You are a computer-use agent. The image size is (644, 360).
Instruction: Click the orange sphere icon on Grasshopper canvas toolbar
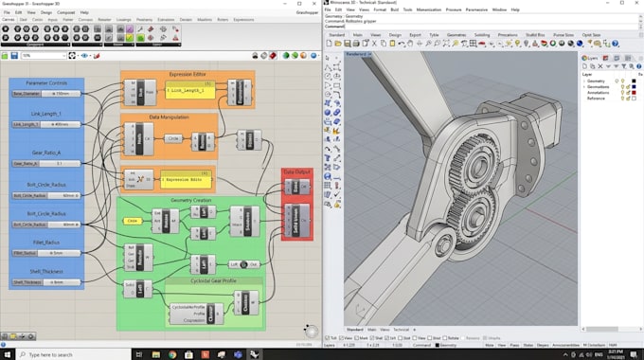point(303,56)
